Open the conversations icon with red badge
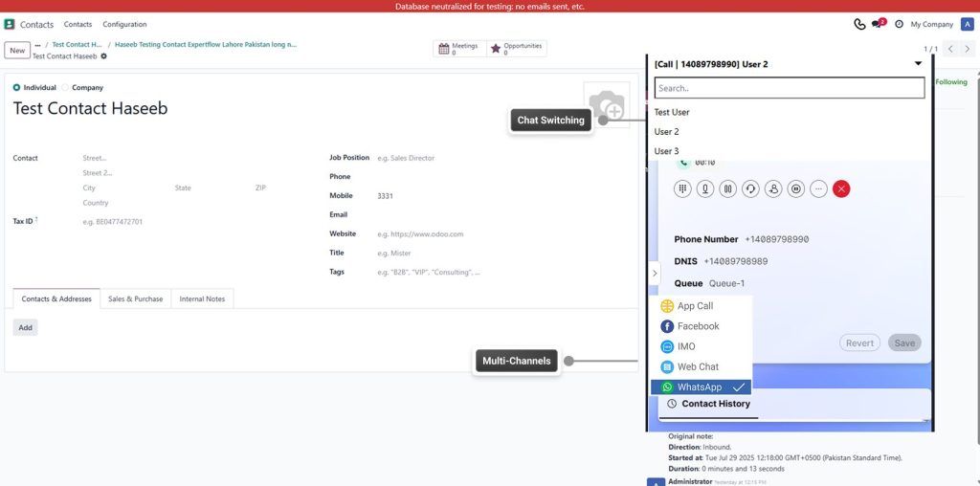This screenshot has width=980, height=486. coord(879,24)
